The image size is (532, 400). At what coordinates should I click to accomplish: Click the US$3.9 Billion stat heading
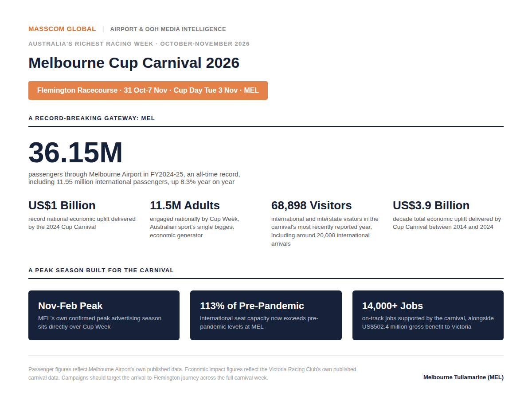point(431,205)
